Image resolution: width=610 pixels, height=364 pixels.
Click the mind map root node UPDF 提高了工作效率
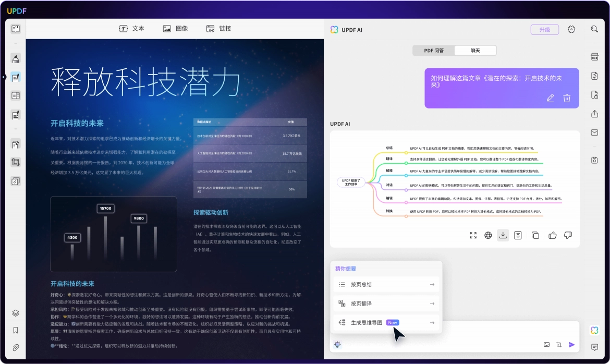click(x=351, y=182)
